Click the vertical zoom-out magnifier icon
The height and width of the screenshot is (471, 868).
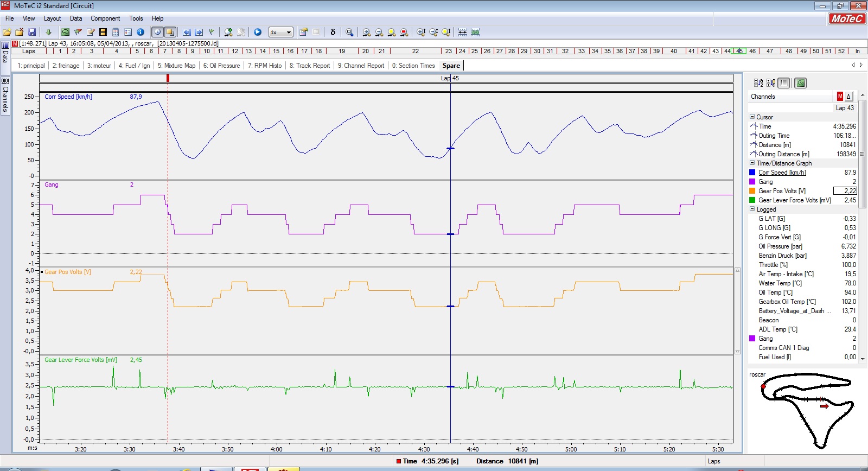[433, 32]
